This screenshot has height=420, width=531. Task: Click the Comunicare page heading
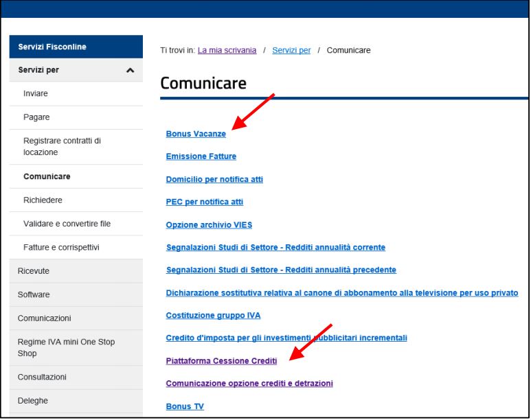coord(203,83)
